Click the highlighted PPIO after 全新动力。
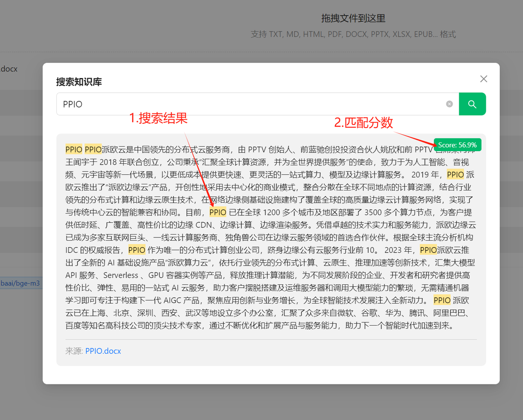The height and width of the screenshot is (420, 523). pyautogui.click(x=442, y=300)
